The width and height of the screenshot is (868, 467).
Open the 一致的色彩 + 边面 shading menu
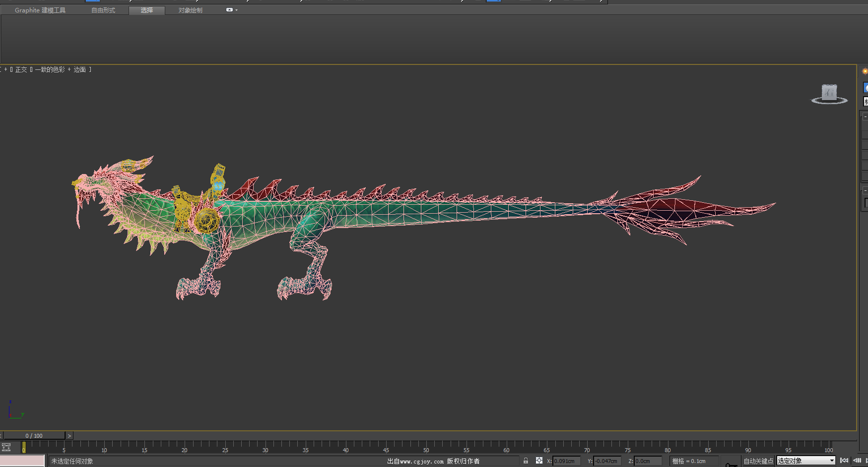click(x=60, y=70)
